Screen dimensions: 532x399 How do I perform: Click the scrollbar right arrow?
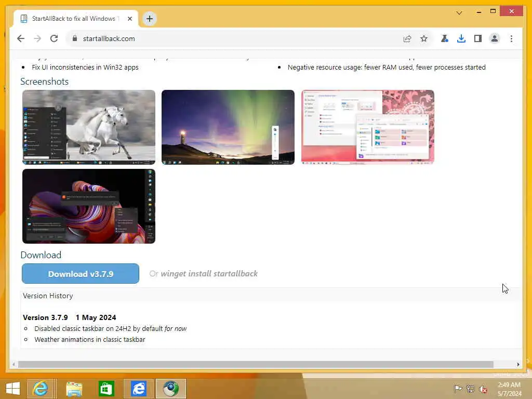pos(518,364)
